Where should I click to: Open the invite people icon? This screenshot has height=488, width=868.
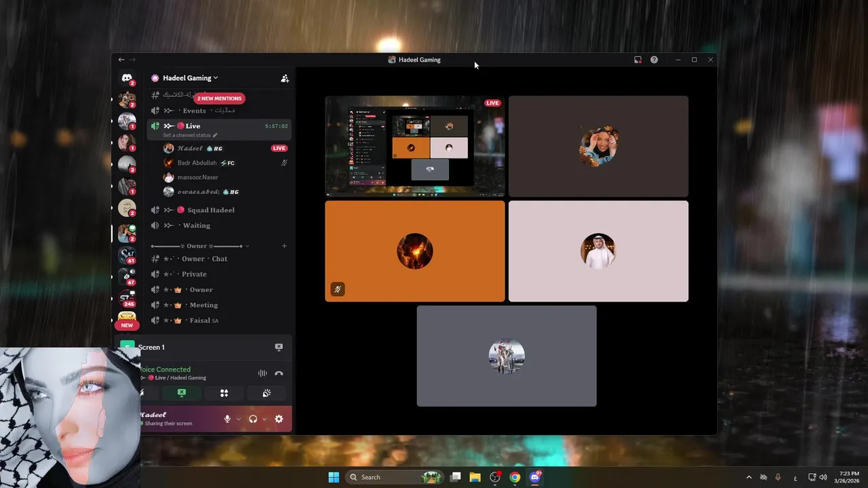pyautogui.click(x=285, y=79)
